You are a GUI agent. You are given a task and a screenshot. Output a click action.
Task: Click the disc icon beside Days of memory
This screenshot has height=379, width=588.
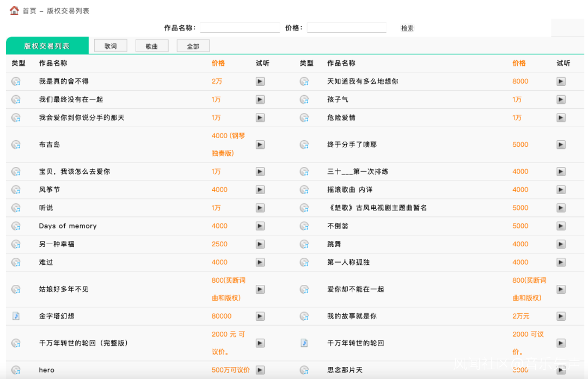(x=16, y=226)
